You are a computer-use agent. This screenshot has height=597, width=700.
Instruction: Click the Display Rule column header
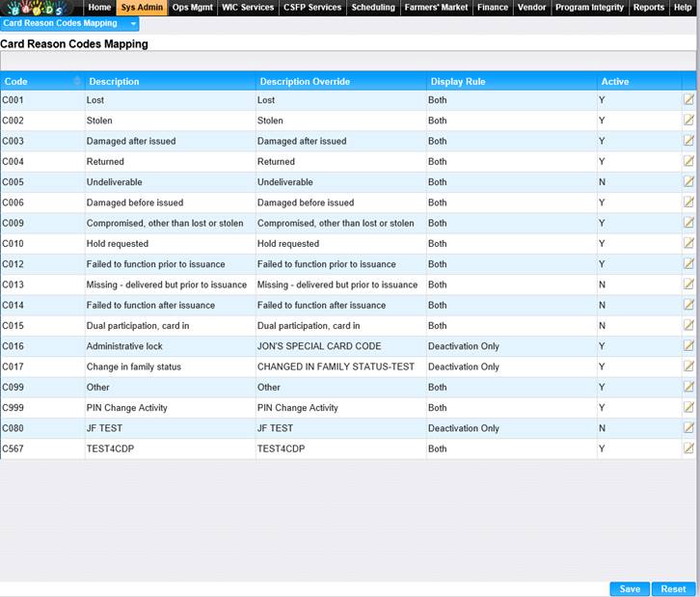click(512, 81)
